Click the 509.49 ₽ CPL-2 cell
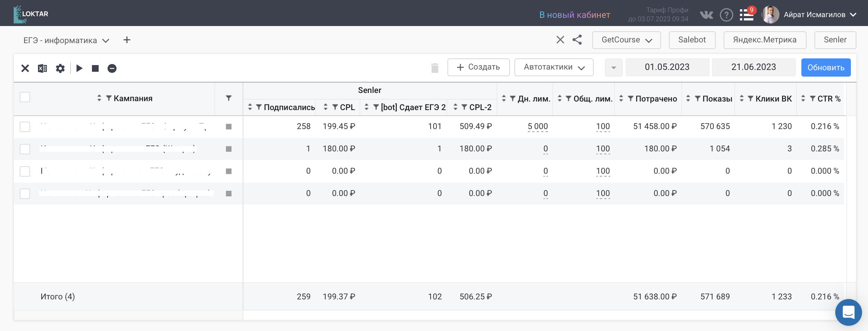 click(476, 126)
